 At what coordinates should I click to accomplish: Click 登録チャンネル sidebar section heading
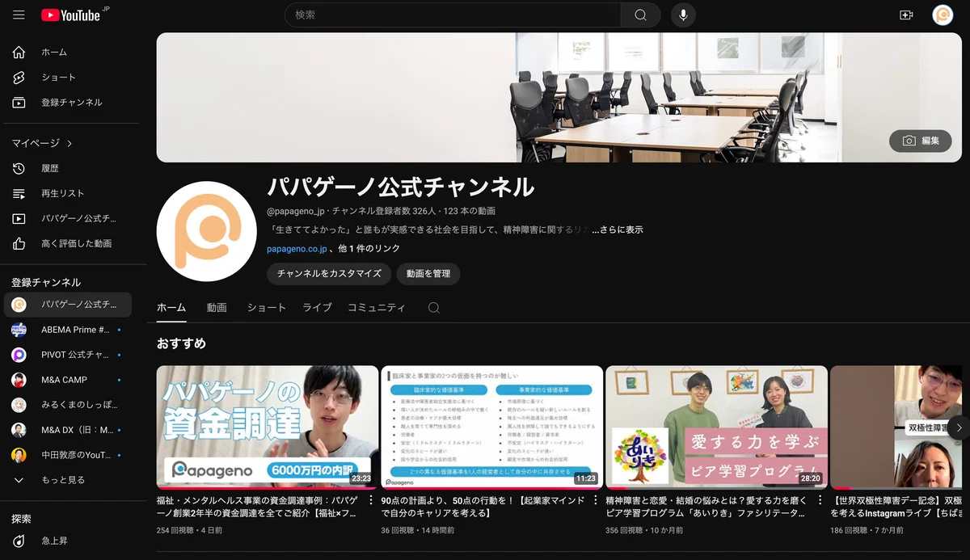click(x=46, y=282)
